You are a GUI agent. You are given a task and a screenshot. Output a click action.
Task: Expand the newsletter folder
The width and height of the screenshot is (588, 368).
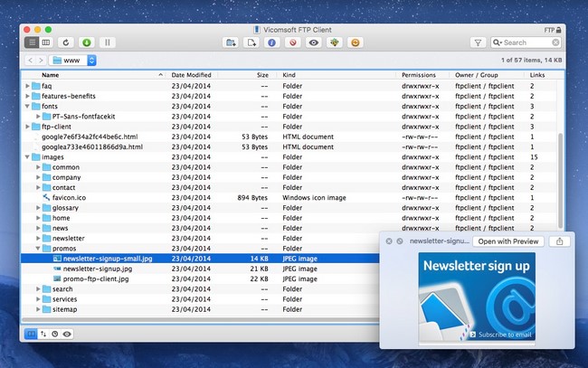(38, 239)
